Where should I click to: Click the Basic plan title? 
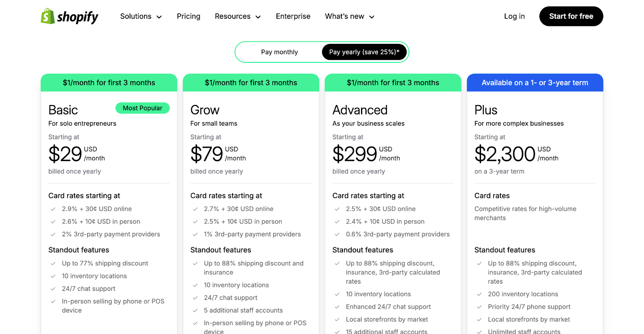pyautogui.click(x=63, y=110)
